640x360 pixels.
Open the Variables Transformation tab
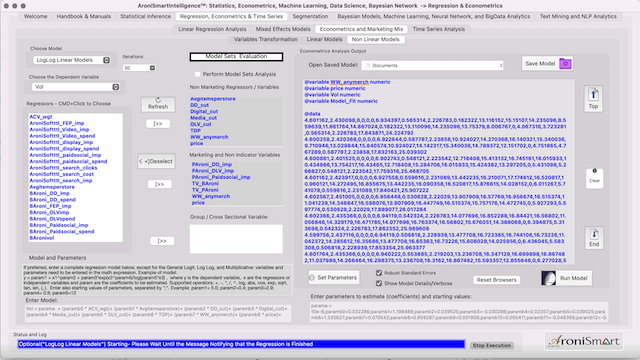[266, 39]
